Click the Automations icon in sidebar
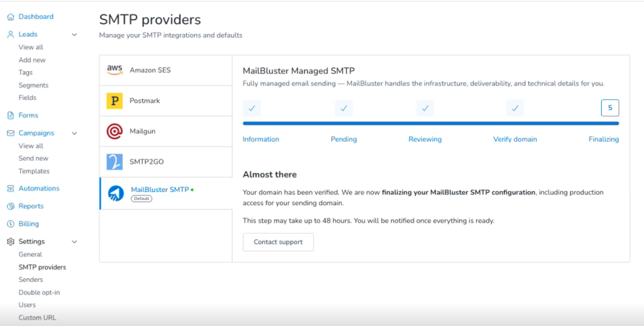The width and height of the screenshot is (644, 326). [x=11, y=188]
